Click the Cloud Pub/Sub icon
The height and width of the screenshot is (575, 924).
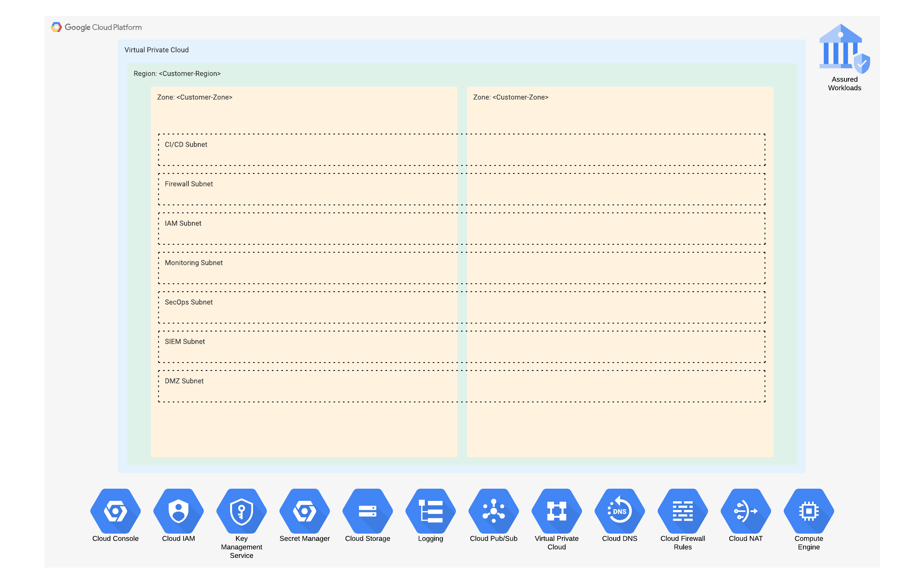[494, 511]
